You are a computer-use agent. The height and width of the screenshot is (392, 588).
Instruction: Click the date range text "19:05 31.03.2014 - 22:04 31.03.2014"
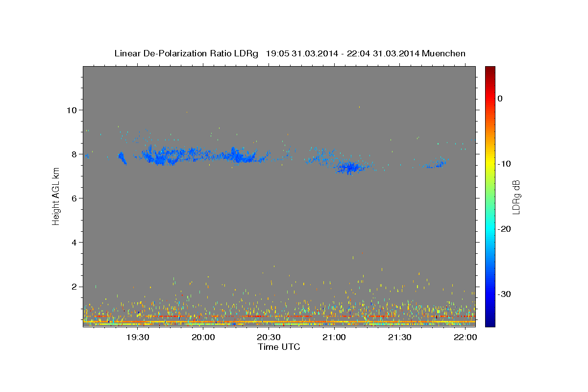pos(343,53)
